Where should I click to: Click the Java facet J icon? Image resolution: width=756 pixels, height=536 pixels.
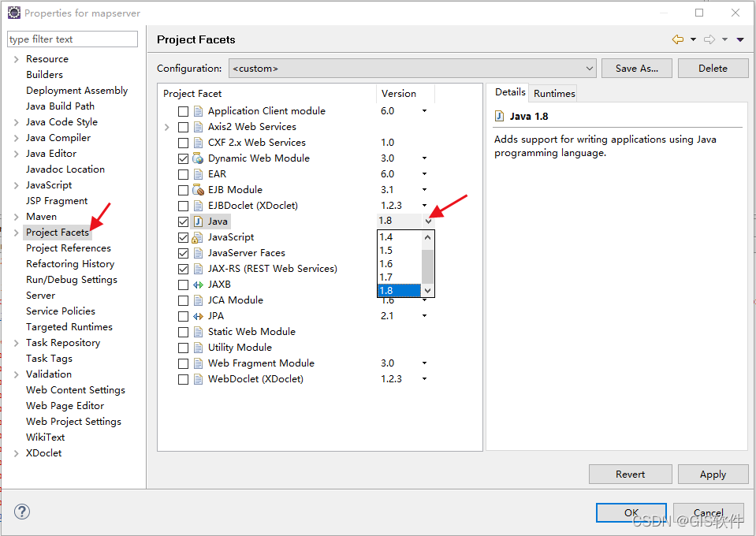click(198, 221)
